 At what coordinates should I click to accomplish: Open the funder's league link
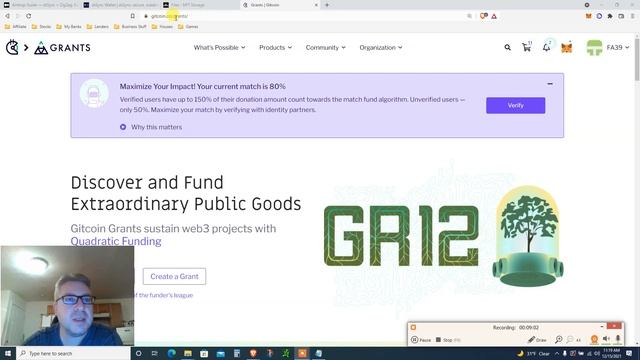163,295
